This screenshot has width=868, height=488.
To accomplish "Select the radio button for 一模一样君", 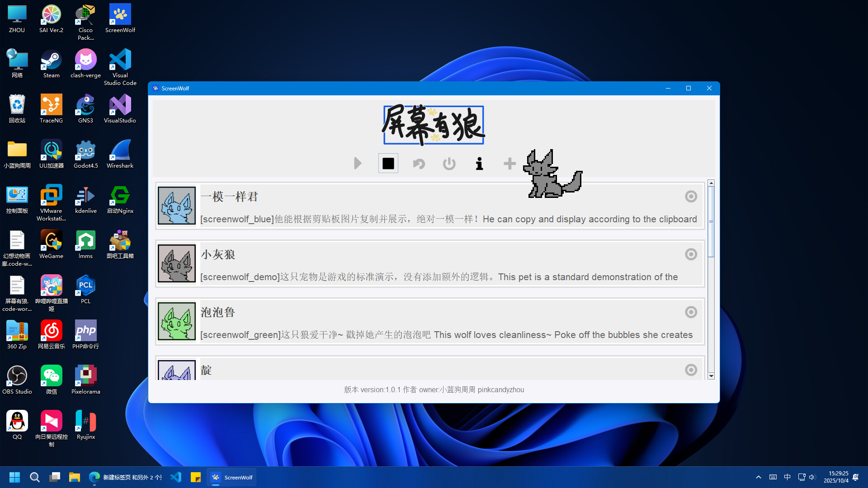I will (x=690, y=197).
